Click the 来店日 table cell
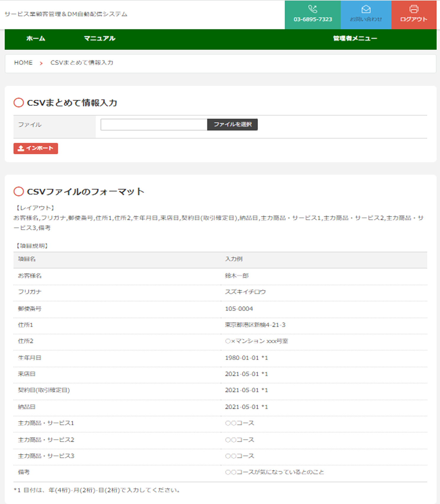This screenshot has width=440, height=504. click(x=27, y=374)
